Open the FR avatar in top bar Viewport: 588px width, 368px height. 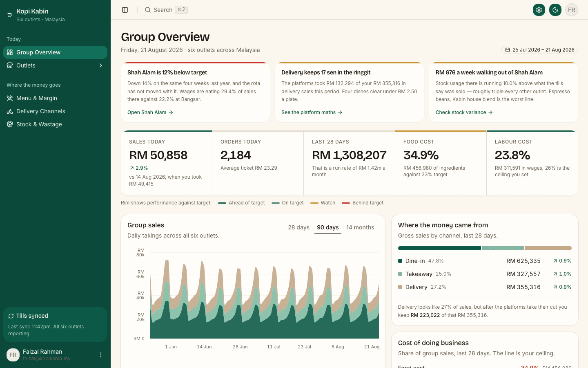click(572, 10)
